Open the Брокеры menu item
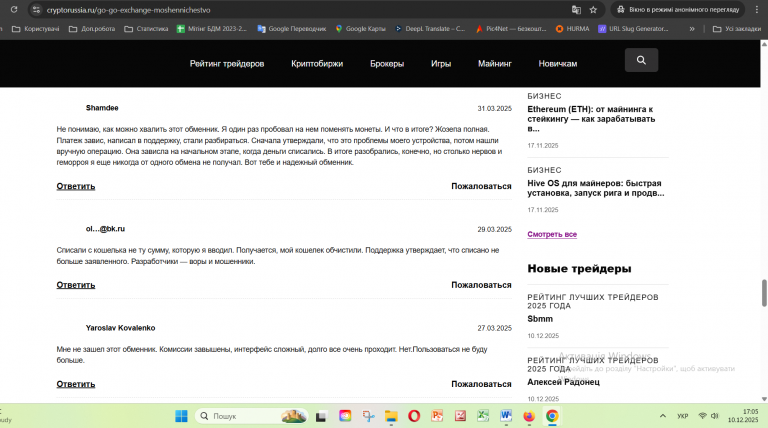Image resolution: width=768 pixels, height=428 pixels. (x=387, y=64)
